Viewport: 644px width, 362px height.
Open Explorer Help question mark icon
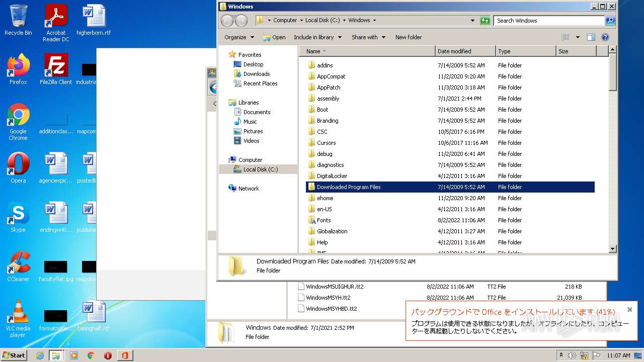click(605, 37)
